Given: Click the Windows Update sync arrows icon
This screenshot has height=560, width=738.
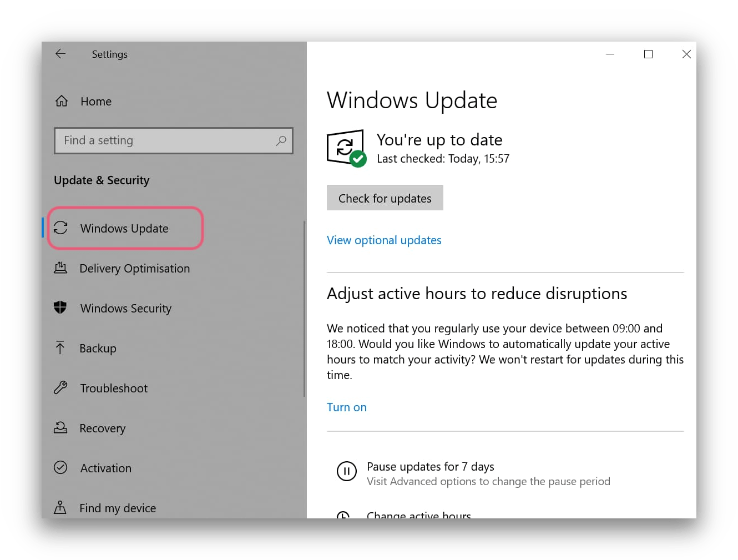Looking at the screenshot, I should 60,228.
